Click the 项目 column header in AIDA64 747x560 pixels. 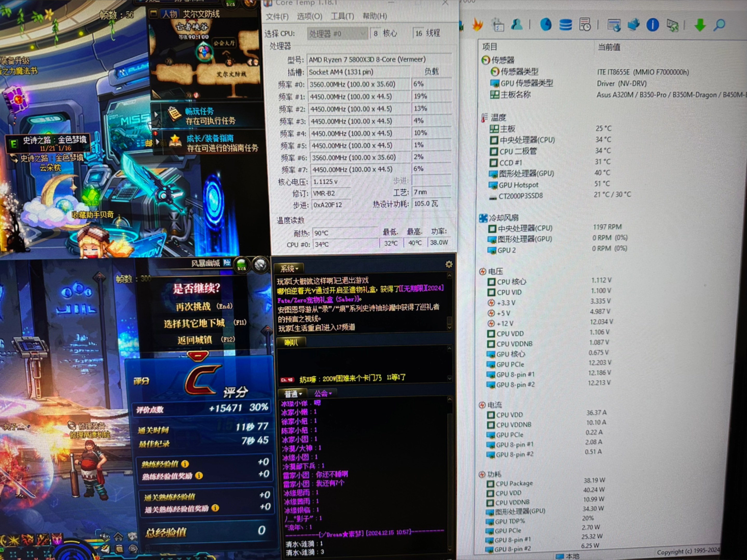[x=490, y=47]
